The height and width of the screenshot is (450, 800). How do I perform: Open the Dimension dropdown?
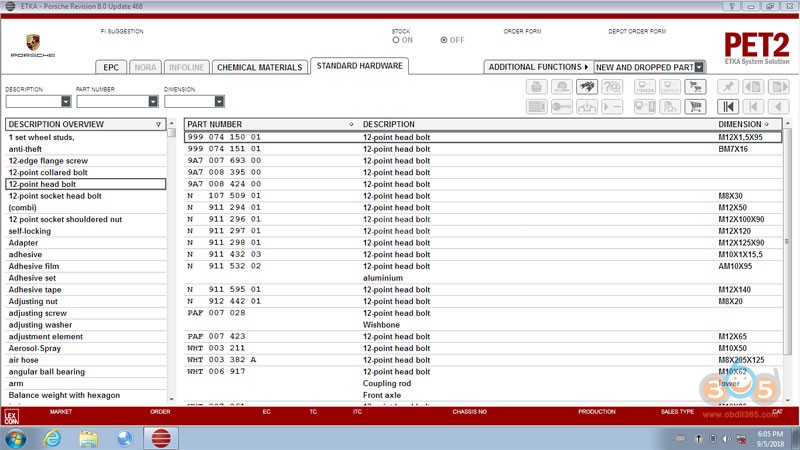pyautogui.click(x=219, y=102)
